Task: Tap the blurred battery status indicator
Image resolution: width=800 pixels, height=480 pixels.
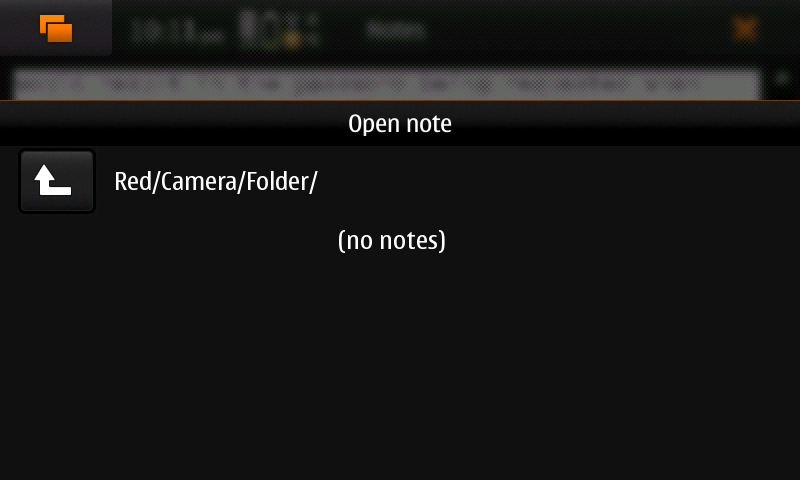Action: click(x=280, y=30)
